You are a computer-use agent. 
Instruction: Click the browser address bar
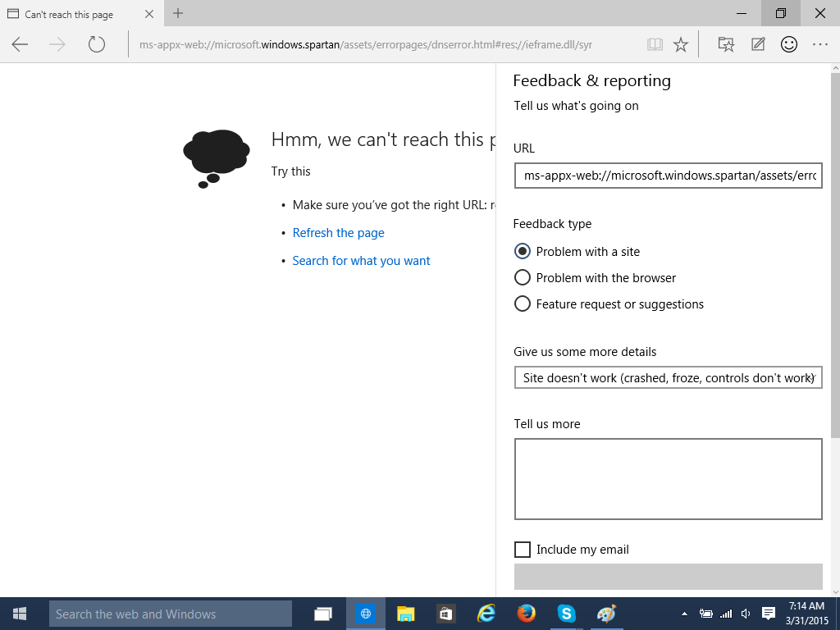365,44
